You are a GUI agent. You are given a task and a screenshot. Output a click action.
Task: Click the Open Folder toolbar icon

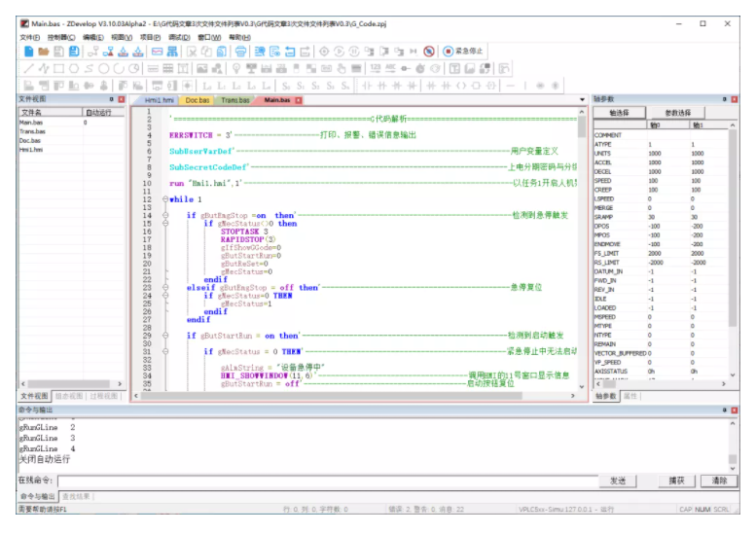[44, 52]
